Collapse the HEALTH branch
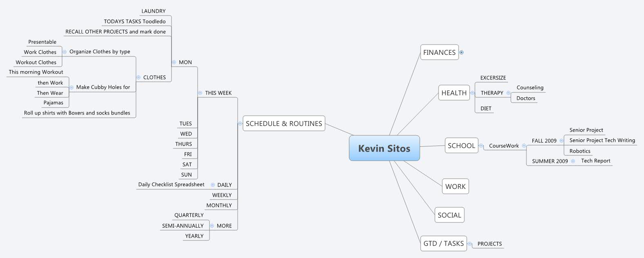Viewport: 644px width, 258px height. pyautogui.click(x=472, y=93)
